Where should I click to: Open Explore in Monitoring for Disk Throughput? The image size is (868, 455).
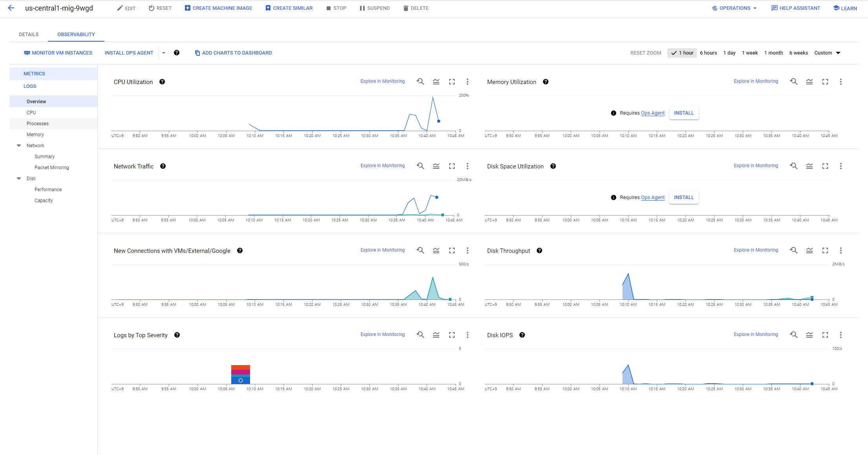click(x=756, y=250)
